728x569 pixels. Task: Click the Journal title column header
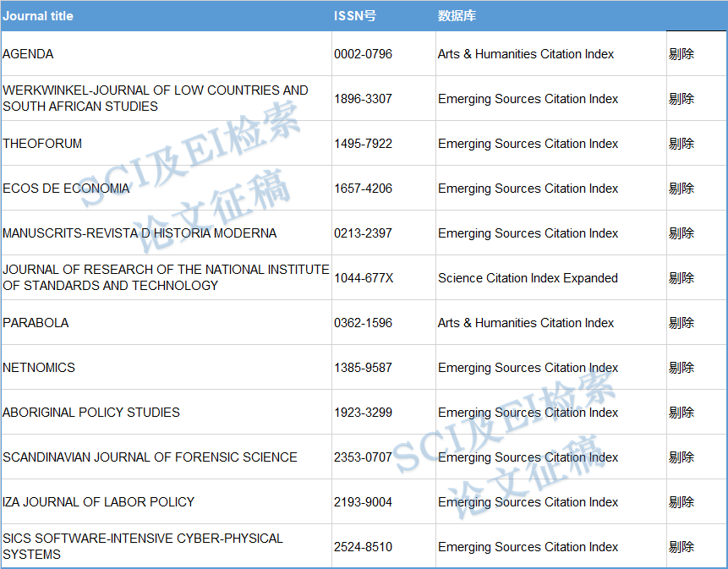pyautogui.click(x=38, y=16)
